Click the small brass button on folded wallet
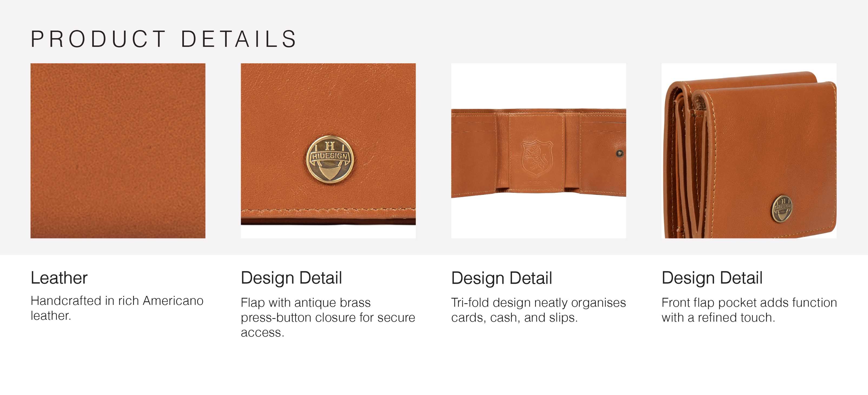868x395 pixels. [782, 209]
